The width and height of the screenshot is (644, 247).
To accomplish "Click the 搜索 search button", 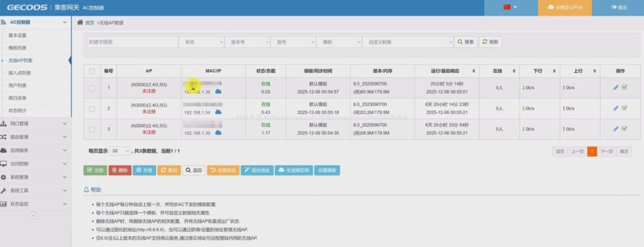I will coord(466,42).
